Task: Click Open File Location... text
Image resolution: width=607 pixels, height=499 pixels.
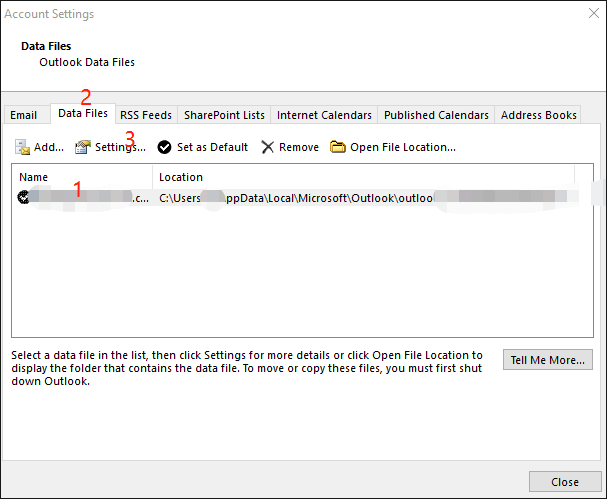Action: (403, 147)
